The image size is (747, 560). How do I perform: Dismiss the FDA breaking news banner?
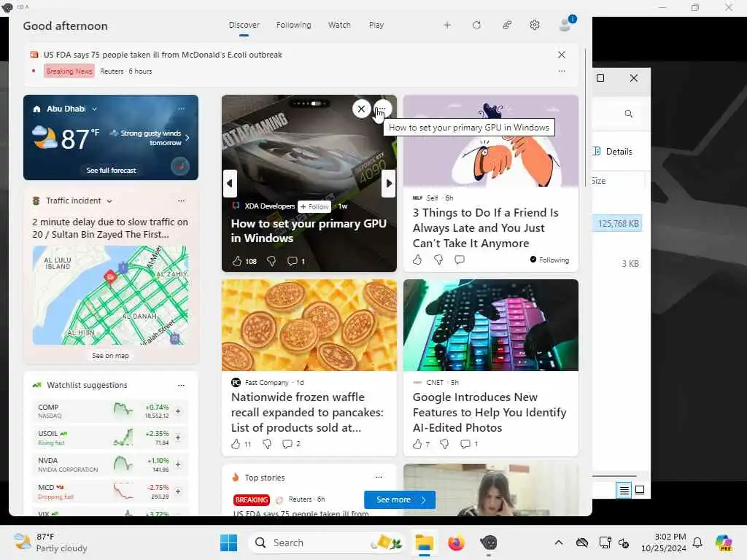(562, 55)
